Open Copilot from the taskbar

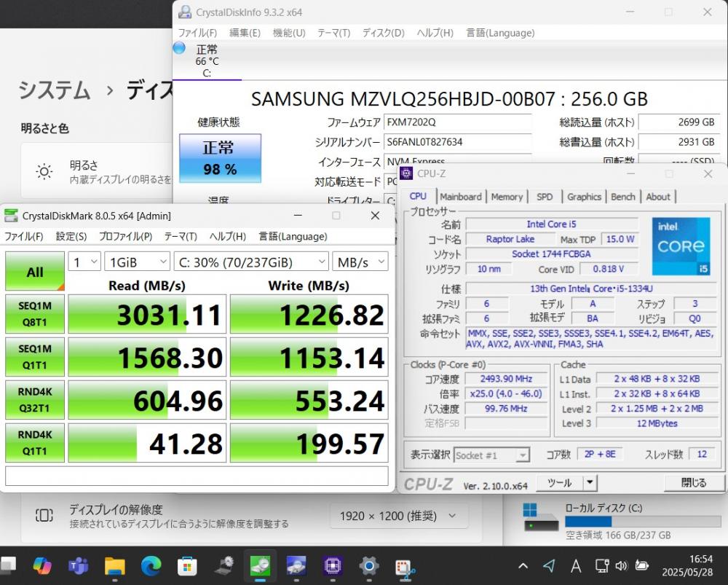[41, 566]
